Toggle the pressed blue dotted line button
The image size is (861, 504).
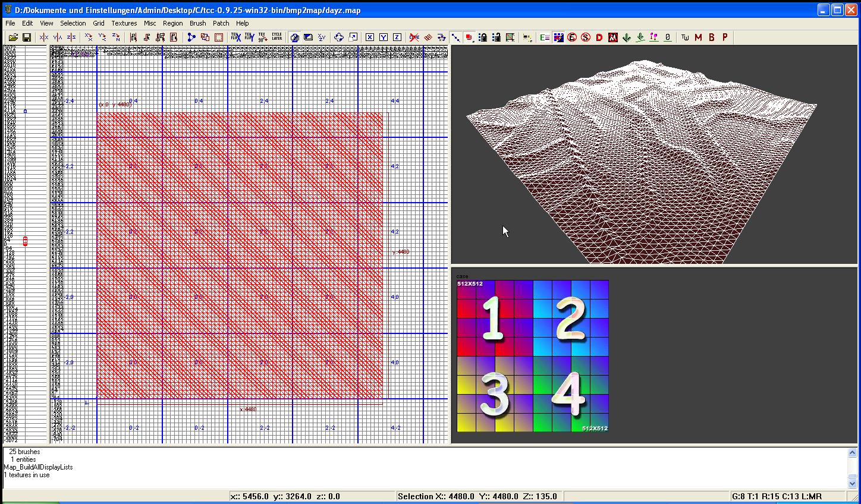point(455,37)
